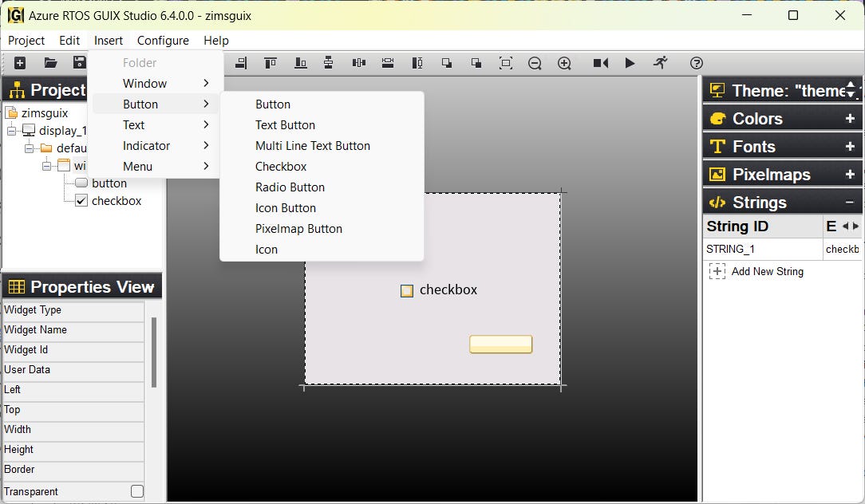This screenshot has width=865, height=504.
Task: Switch language with right arrow in Strings
Action: (x=855, y=226)
